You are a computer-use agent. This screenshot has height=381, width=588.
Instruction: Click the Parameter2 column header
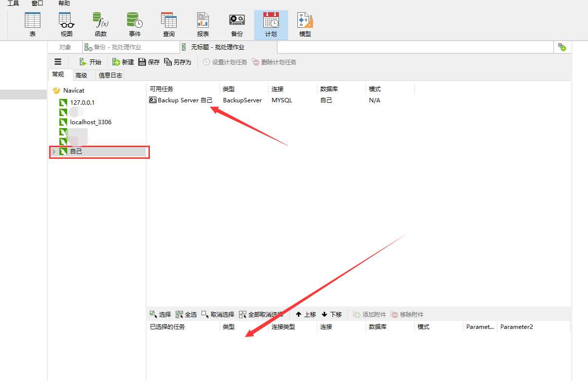[x=533, y=327]
